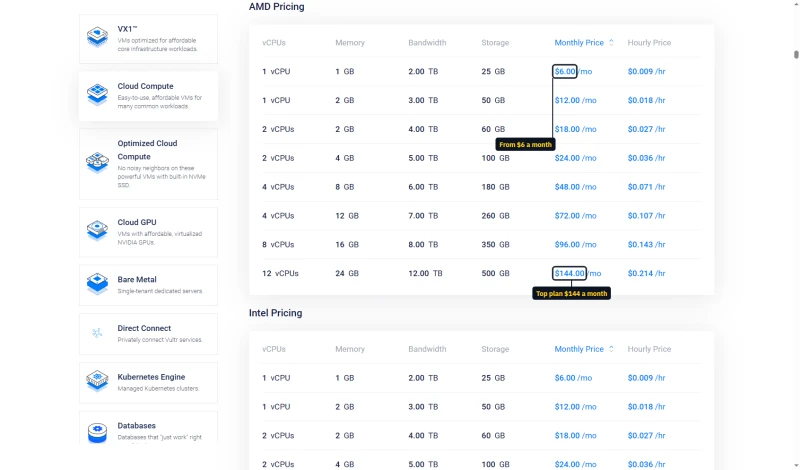Select AMD $144.00 /mo price

pos(578,274)
